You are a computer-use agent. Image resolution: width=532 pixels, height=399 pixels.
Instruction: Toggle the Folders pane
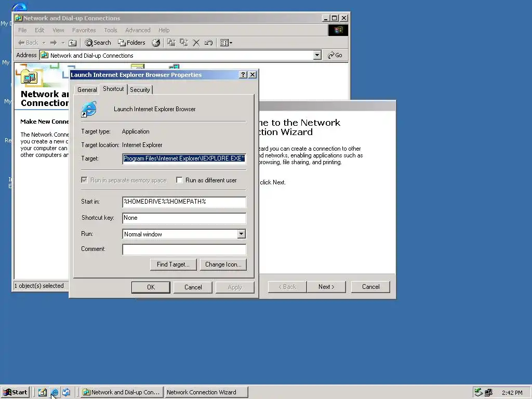point(131,43)
